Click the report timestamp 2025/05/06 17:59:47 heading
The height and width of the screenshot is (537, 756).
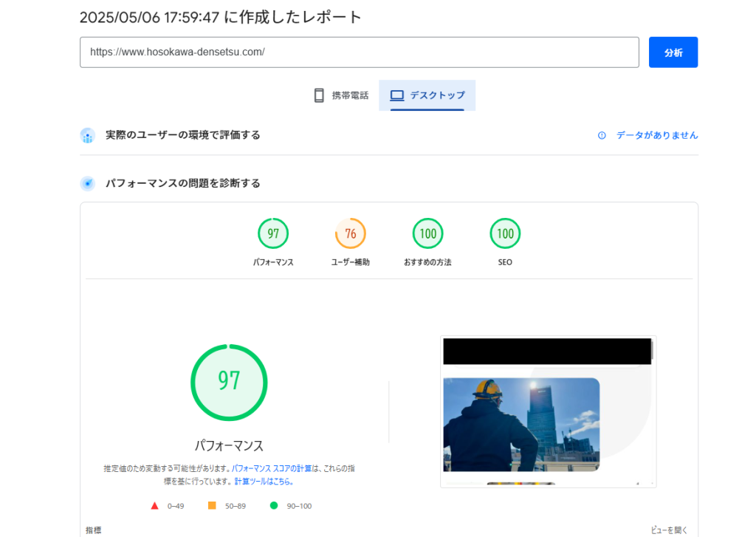tap(220, 18)
